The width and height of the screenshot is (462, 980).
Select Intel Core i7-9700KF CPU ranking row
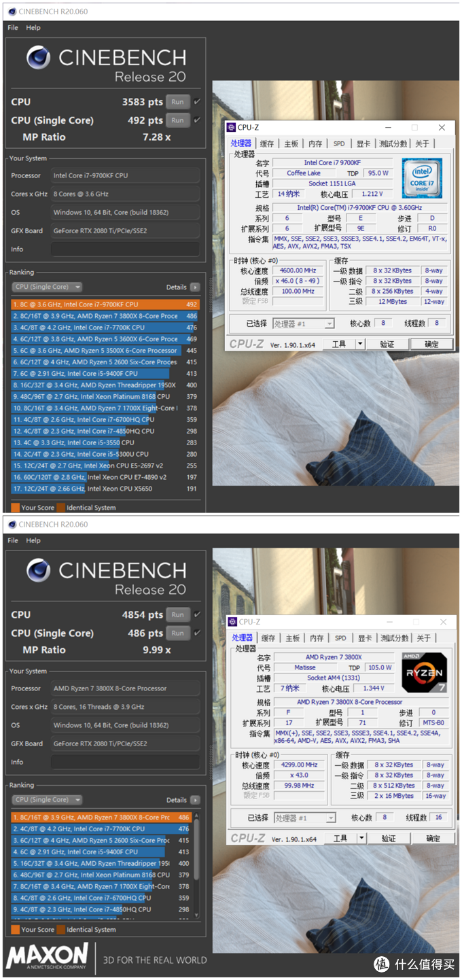[x=105, y=304]
